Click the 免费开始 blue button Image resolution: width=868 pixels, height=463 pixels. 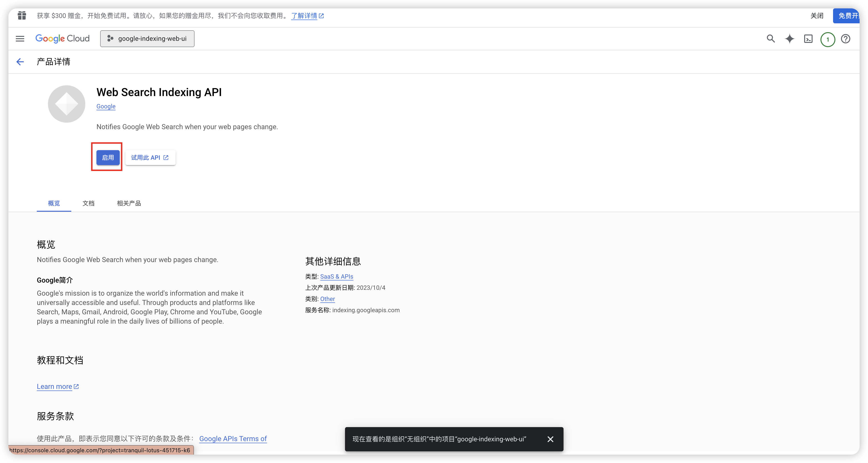point(846,16)
